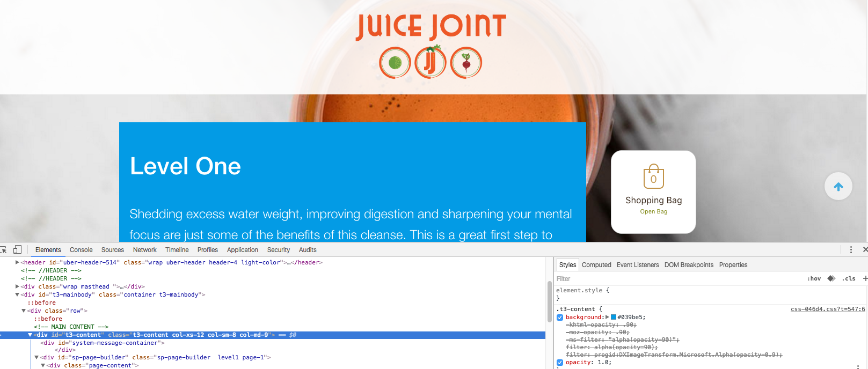Open the Security tab

click(x=279, y=250)
